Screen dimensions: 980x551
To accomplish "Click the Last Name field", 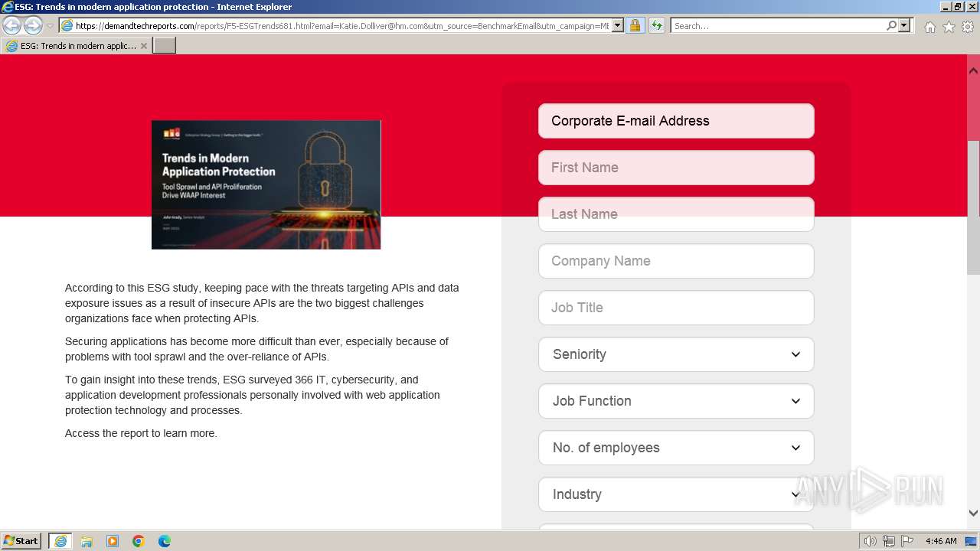I will (676, 214).
